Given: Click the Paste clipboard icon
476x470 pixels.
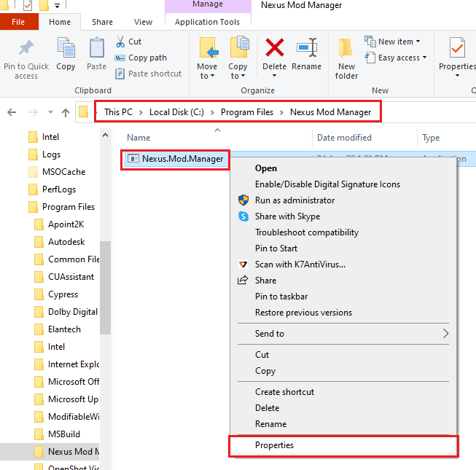Looking at the screenshot, I should click(96, 47).
